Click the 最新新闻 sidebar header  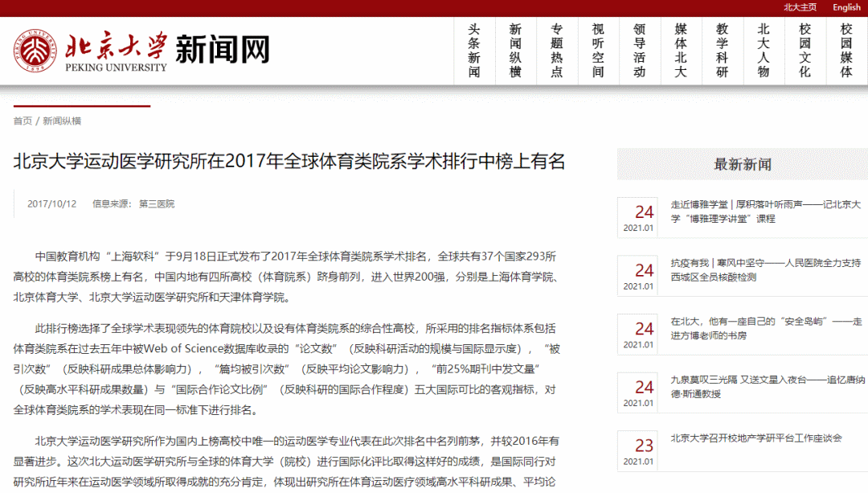coord(743,164)
